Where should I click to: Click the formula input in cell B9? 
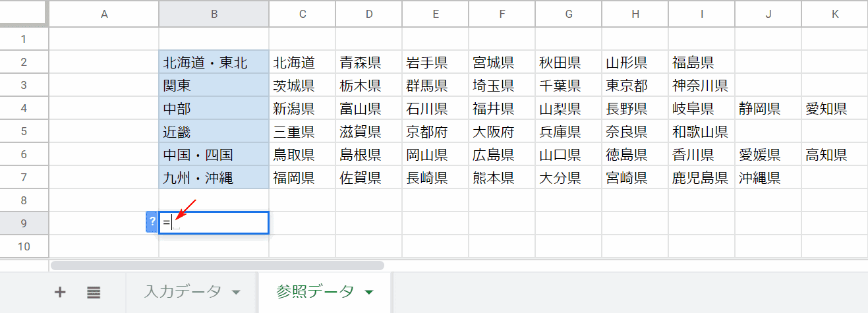point(214,223)
